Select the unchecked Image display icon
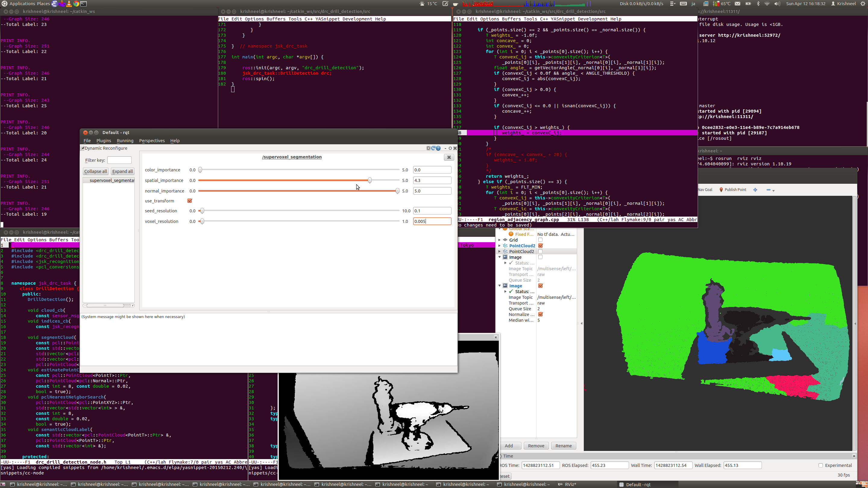Image resolution: width=868 pixels, height=488 pixels. pyautogui.click(x=505, y=257)
